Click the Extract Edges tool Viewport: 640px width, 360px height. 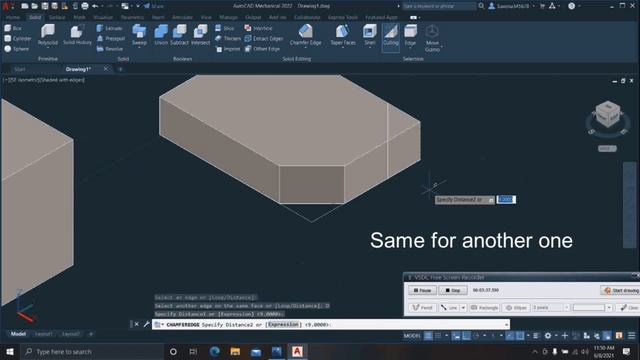click(x=264, y=38)
